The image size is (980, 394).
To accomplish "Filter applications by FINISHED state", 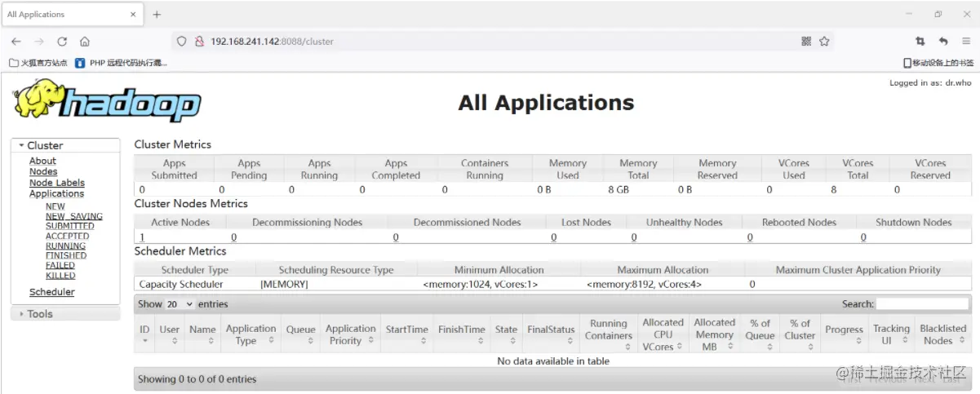I will 66,255.
